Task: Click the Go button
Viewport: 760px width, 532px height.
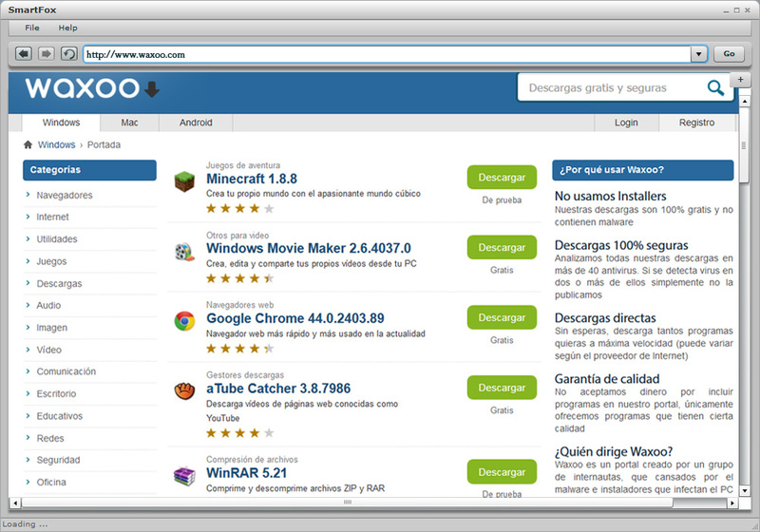Action: pos(729,54)
